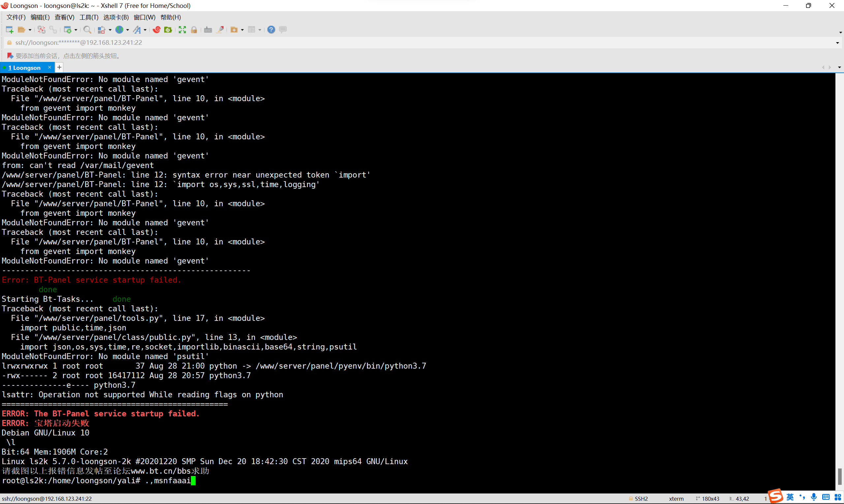Expand the add-folder dropdown arrow
Image resolution: width=844 pixels, height=504 pixels.
[242, 30]
